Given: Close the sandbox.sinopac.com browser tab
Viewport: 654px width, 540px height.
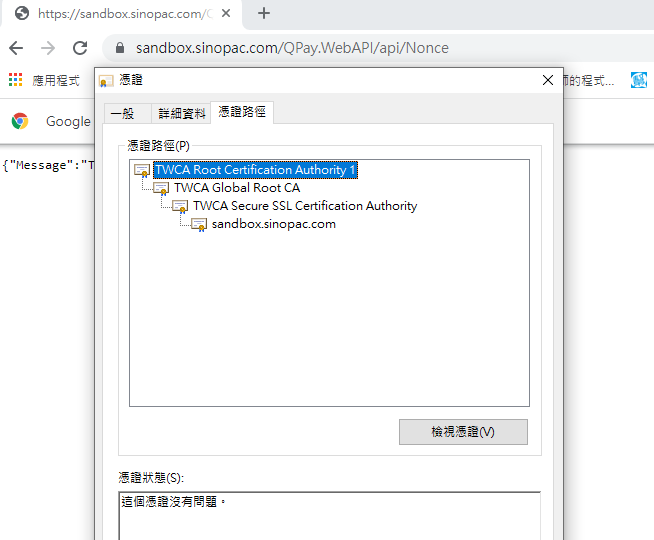Looking at the screenshot, I should (226, 13).
